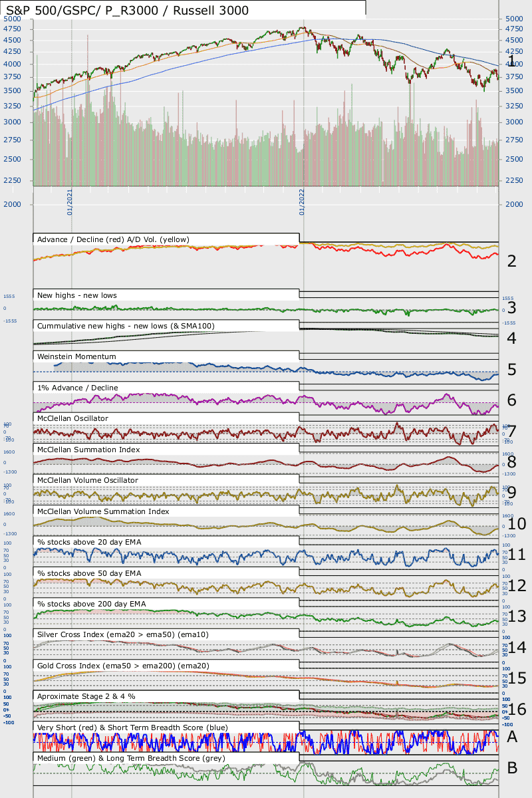Click panel letter "A" beside Short Term Breadth Score

(512, 737)
